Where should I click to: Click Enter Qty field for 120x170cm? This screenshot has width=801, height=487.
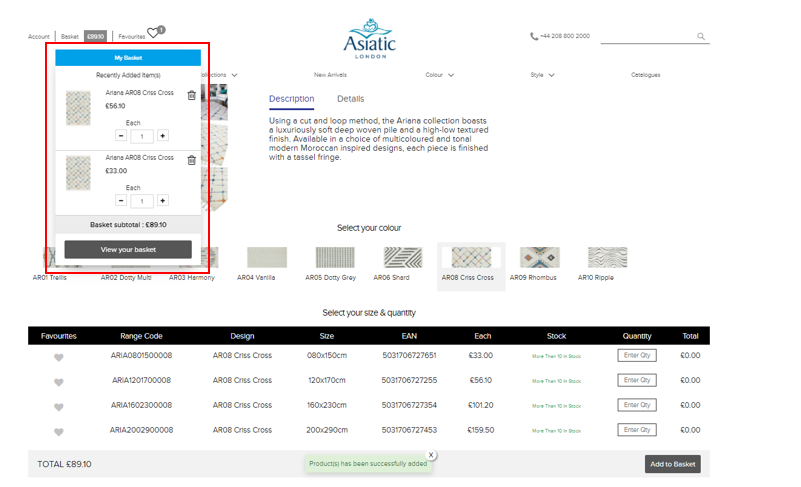(637, 380)
